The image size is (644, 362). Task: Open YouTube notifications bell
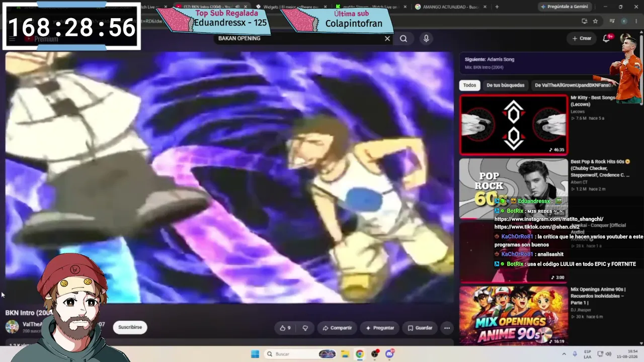607,38
